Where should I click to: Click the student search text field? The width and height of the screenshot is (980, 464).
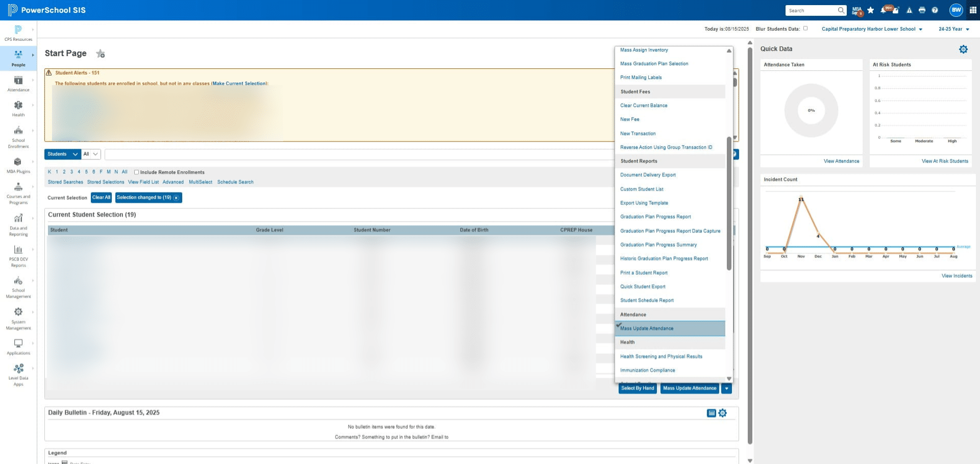click(360, 154)
